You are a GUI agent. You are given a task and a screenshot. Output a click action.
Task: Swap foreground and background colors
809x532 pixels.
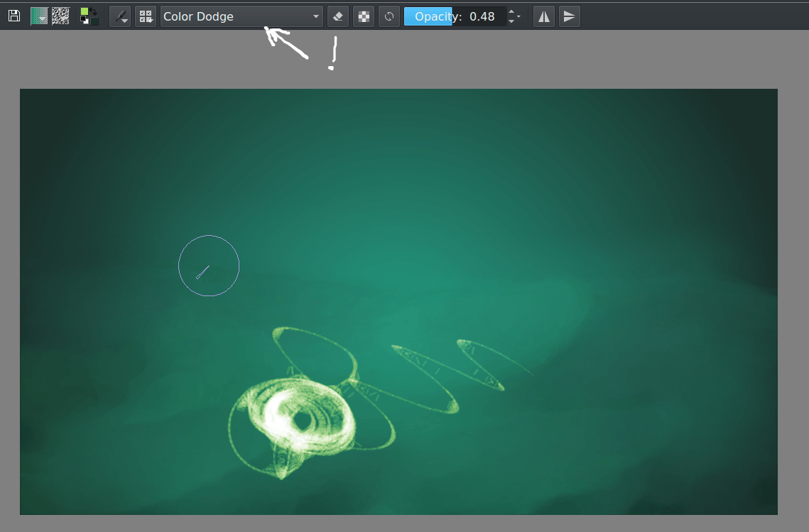(94, 11)
